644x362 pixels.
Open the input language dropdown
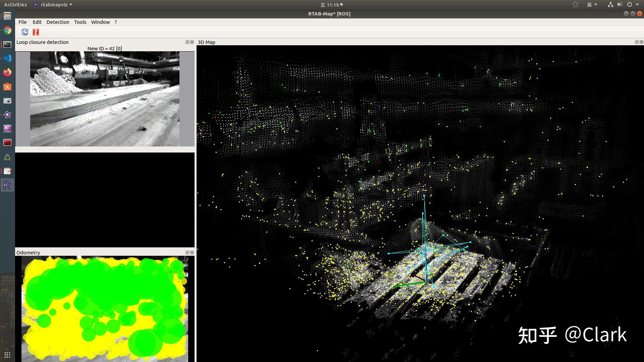click(x=592, y=5)
